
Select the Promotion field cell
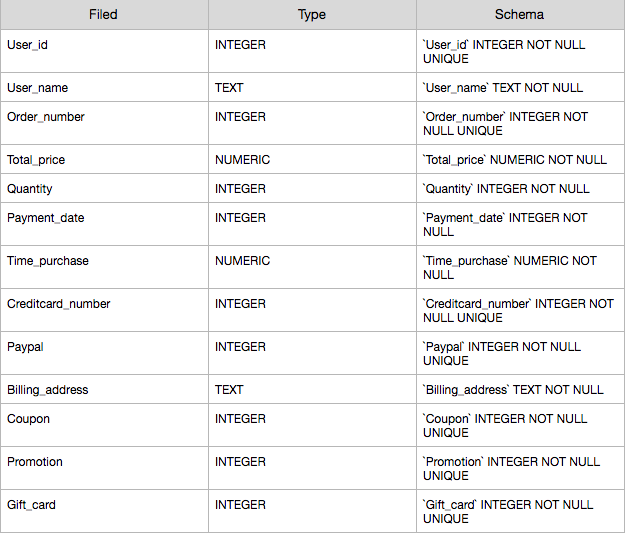click(104, 468)
